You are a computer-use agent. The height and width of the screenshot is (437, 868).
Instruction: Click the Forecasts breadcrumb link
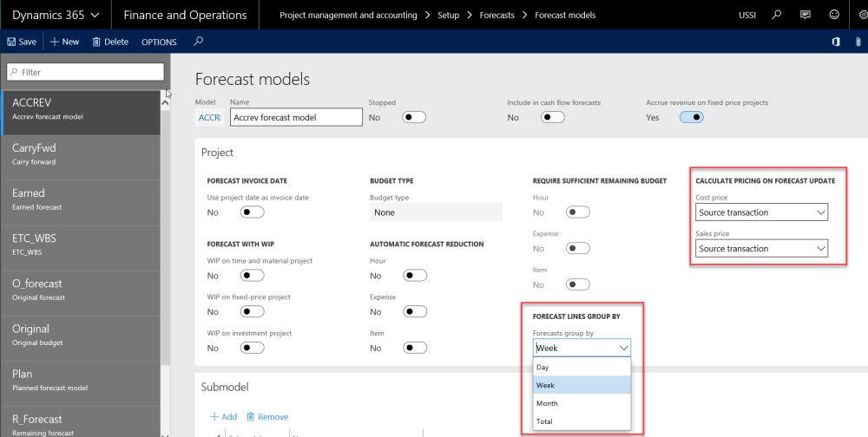pyautogui.click(x=496, y=15)
